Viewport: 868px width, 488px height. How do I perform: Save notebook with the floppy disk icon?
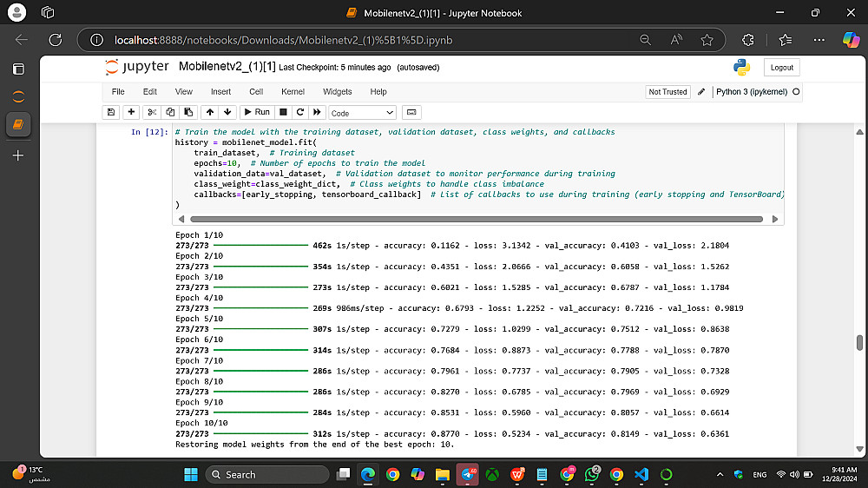pyautogui.click(x=110, y=112)
